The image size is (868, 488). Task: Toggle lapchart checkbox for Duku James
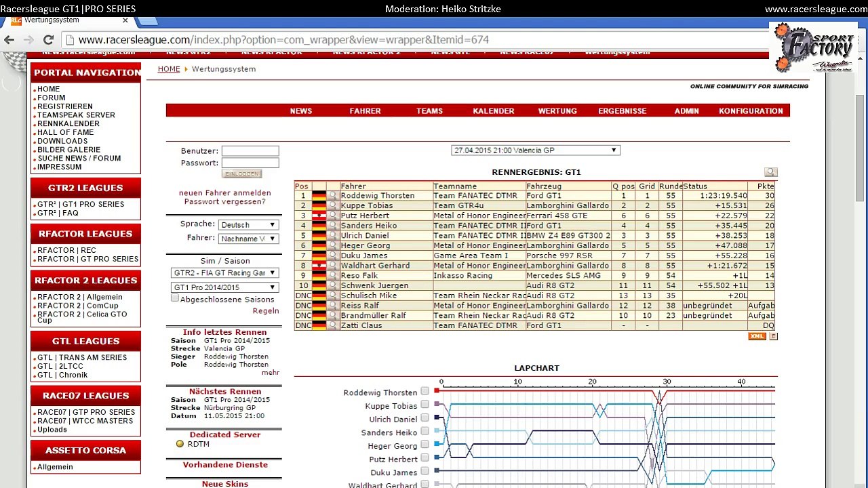[x=425, y=471]
